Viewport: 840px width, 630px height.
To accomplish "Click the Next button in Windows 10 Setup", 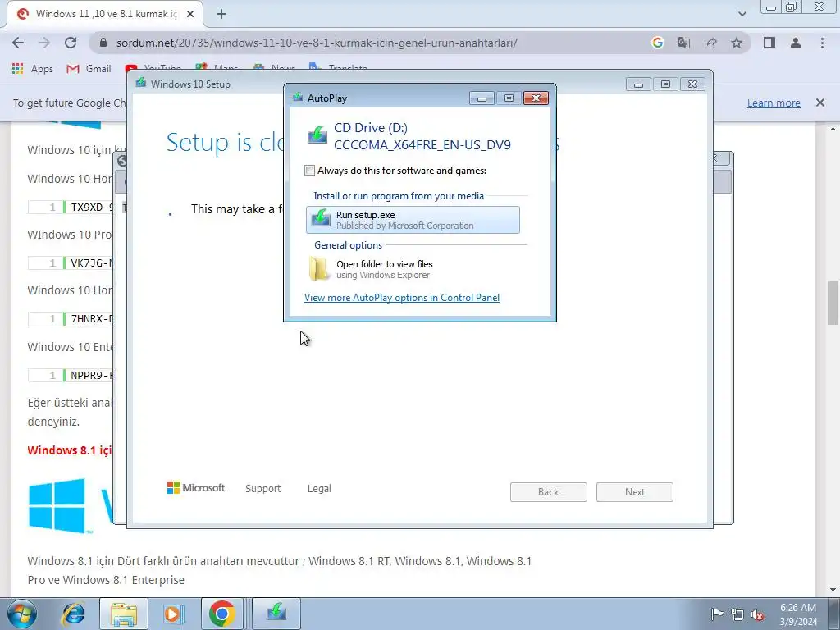I will [635, 492].
